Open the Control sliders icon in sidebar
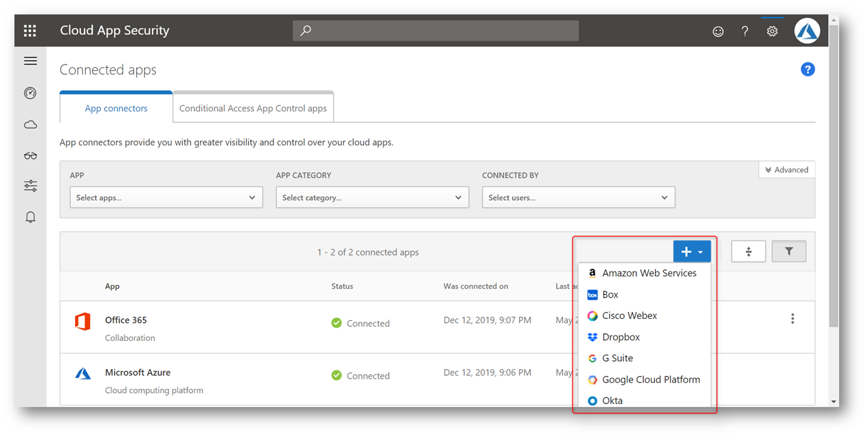 click(x=30, y=186)
